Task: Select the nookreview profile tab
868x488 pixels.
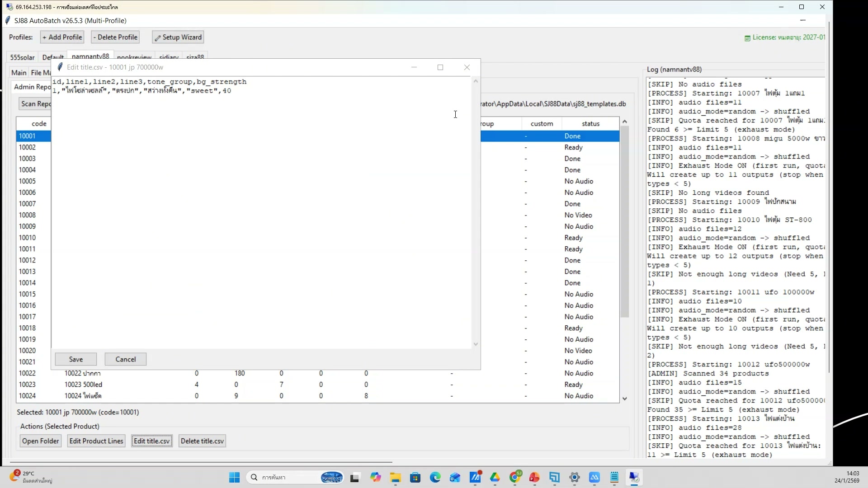Action: pos(134,57)
